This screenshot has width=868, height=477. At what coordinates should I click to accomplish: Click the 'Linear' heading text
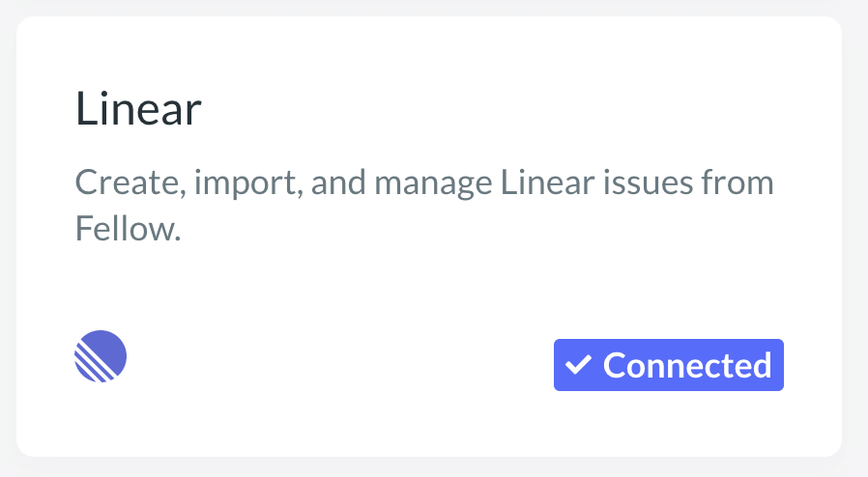click(x=138, y=109)
